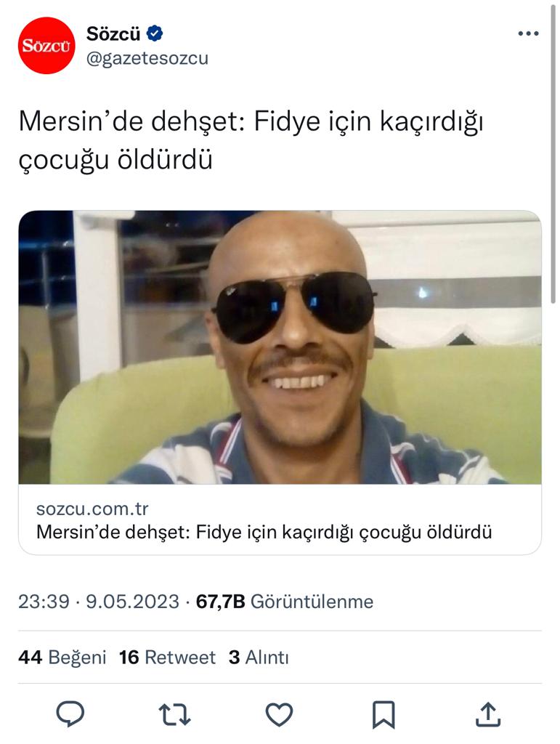Open the Sözcü account name
The width and height of the screenshot is (560, 744).
pyautogui.click(x=113, y=33)
